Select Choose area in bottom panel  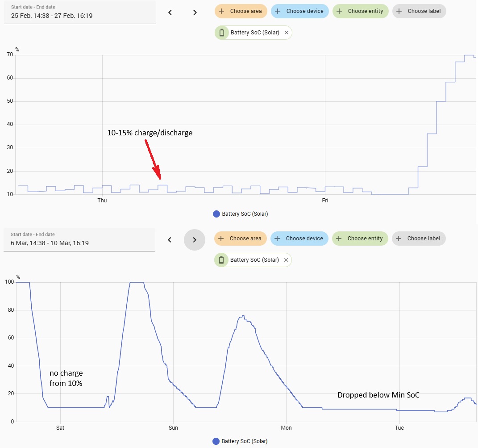(241, 239)
